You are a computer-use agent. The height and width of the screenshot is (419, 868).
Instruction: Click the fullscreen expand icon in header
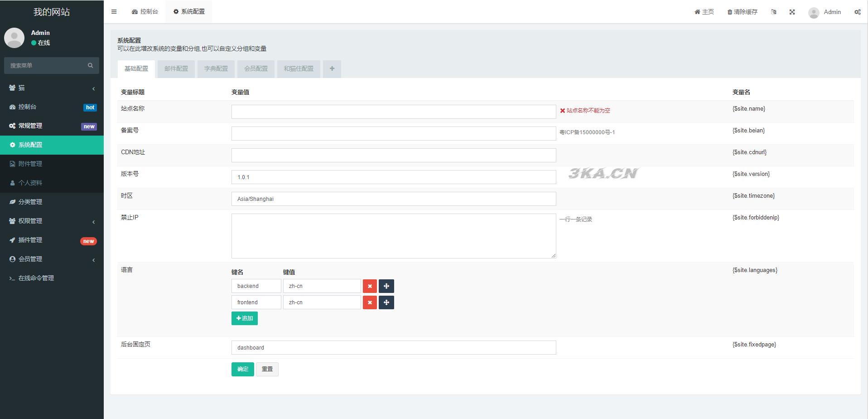(x=792, y=12)
